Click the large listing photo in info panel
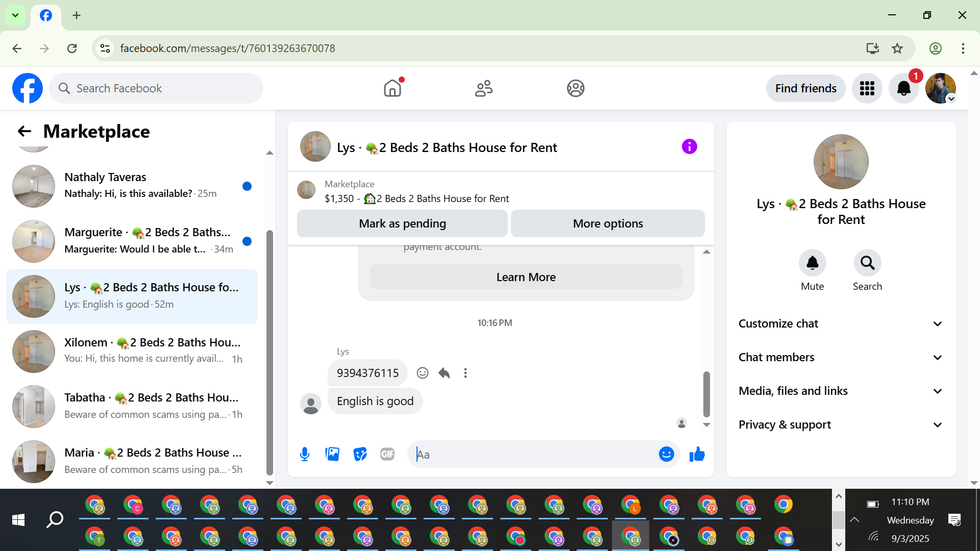The image size is (980, 551). [x=841, y=162]
